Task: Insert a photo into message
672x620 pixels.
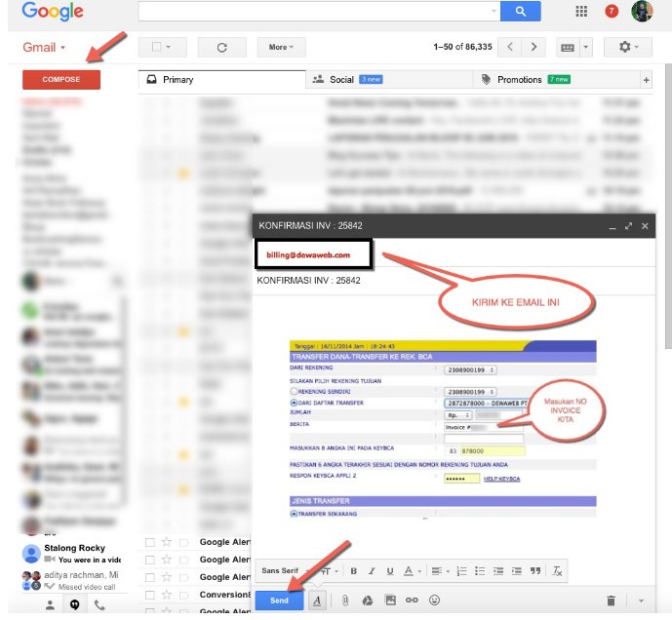Action: pos(390,601)
